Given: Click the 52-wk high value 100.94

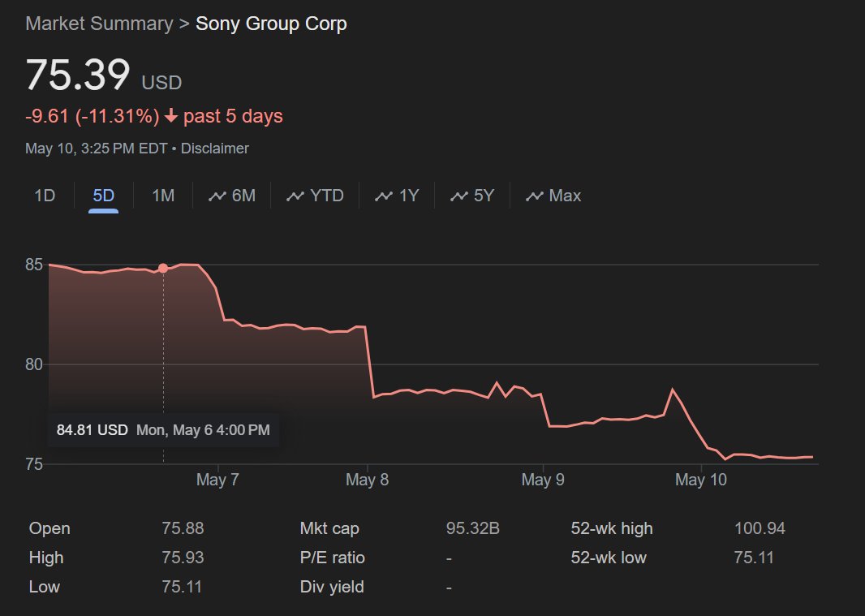Looking at the screenshot, I should pos(760,528).
